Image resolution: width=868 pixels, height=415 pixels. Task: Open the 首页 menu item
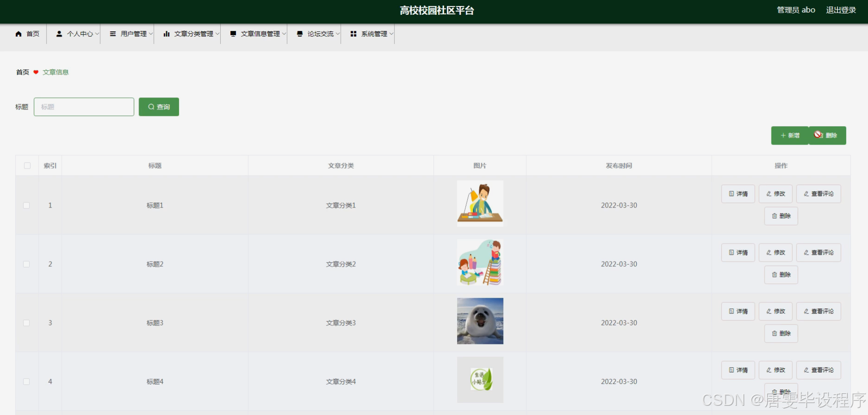click(x=28, y=34)
